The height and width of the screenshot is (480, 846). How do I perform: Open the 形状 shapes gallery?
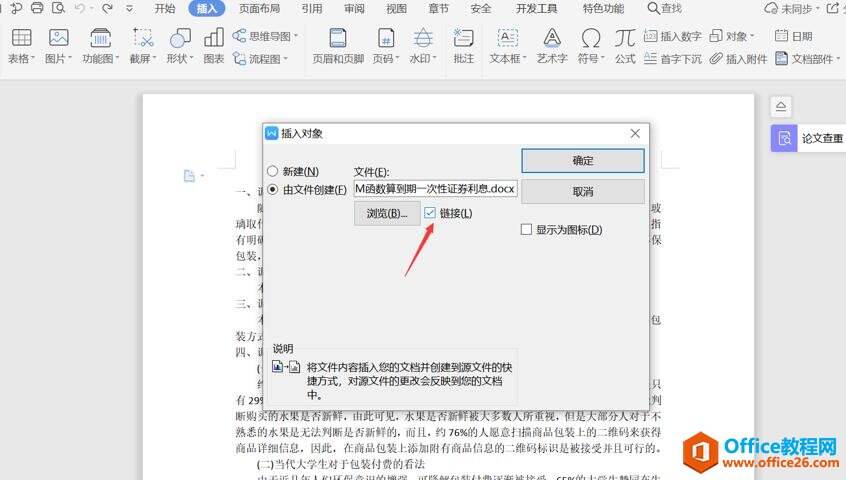click(180, 46)
